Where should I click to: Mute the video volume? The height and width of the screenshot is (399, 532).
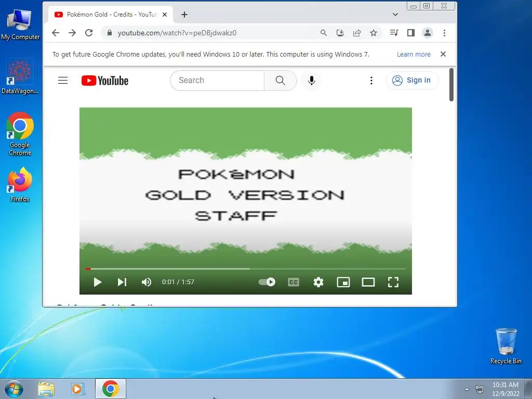pyautogui.click(x=146, y=282)
